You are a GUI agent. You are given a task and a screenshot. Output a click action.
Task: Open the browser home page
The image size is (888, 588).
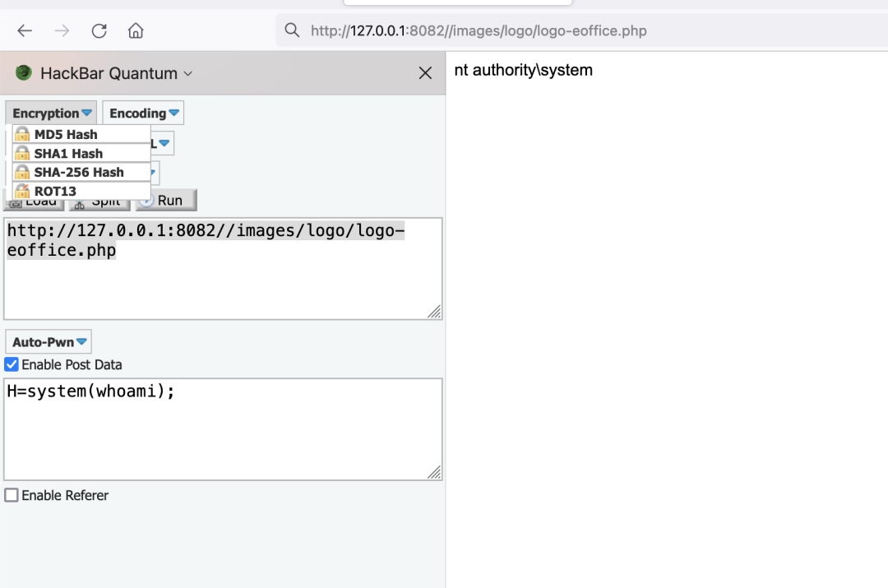point(136,30)
